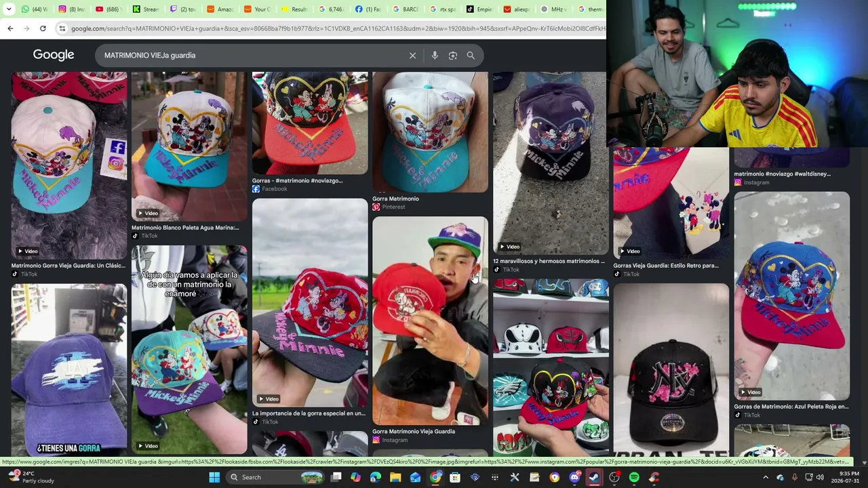Select the Chrome address bar URL
Viewport: 868px width, 488px height.
point(338,28)
